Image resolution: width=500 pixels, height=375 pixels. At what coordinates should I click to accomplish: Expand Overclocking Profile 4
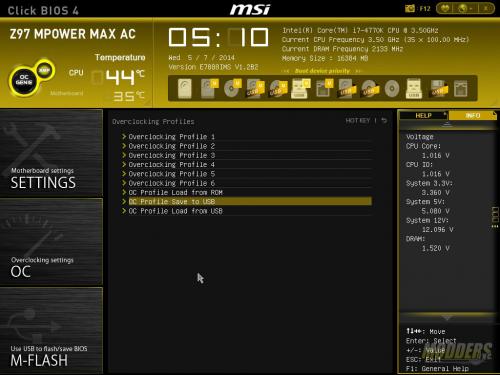click(247, 165)
